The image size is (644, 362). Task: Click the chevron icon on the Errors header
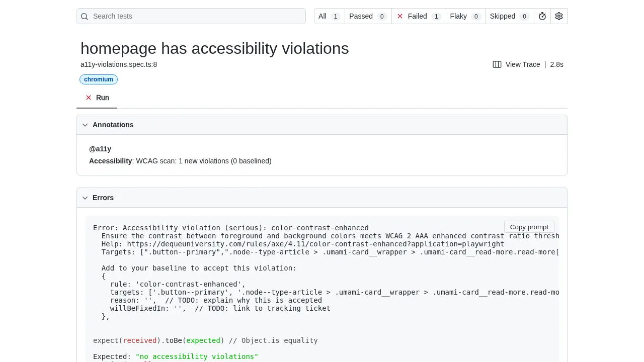[x=85, y=198]
